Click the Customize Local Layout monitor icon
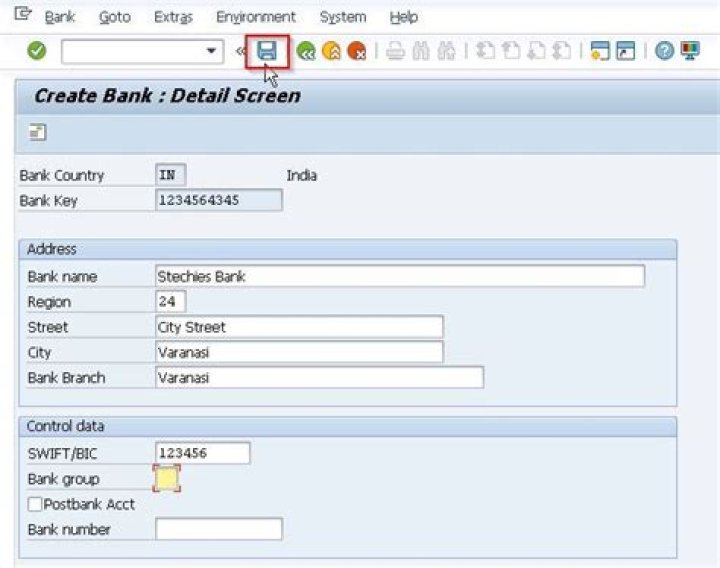 pos(690,51)
